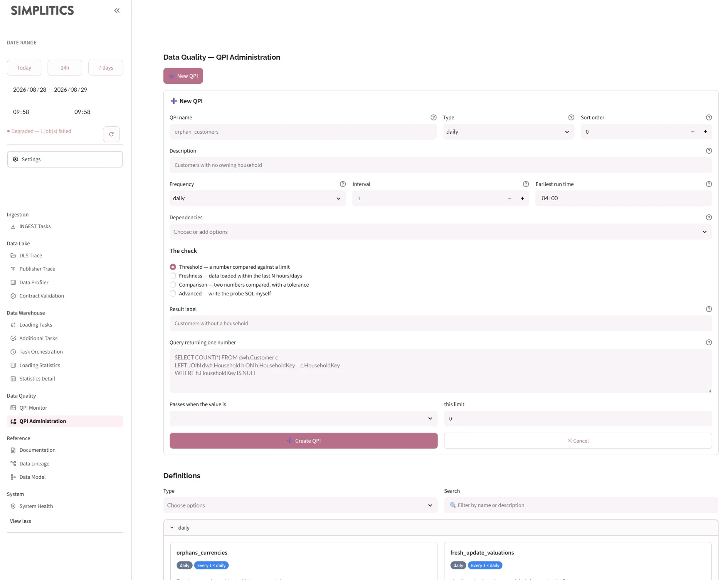Click the Data Lineage icon
The height and width of the screenshot is (580, 728).
[x=13, y=463]
